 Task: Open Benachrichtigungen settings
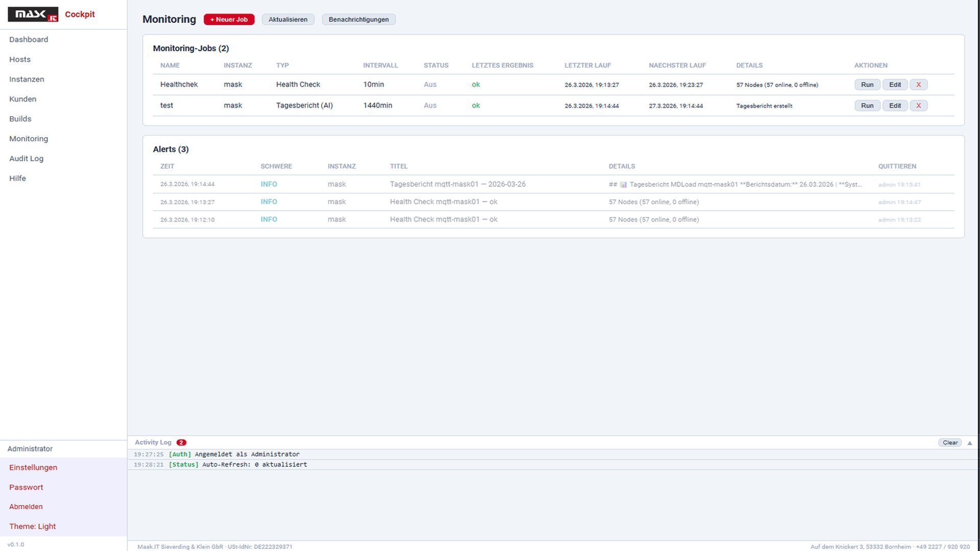pyautogui.click(x=358, y=19)
